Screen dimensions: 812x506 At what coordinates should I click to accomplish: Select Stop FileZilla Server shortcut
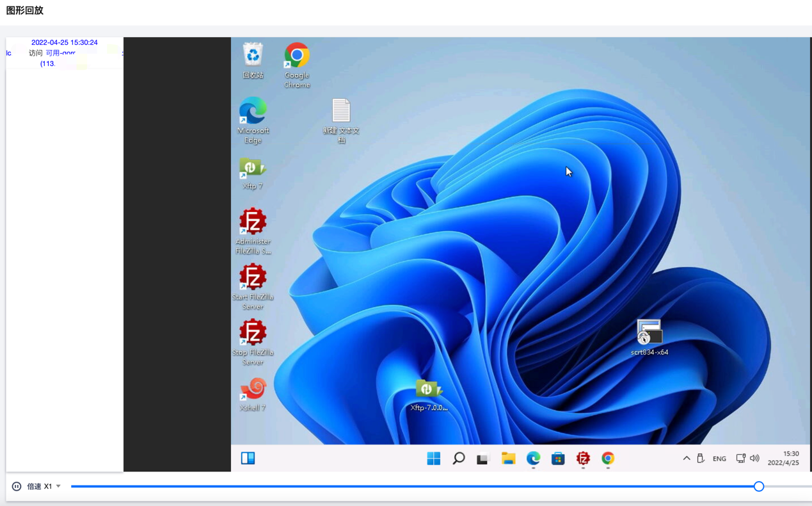coord(253,342)
